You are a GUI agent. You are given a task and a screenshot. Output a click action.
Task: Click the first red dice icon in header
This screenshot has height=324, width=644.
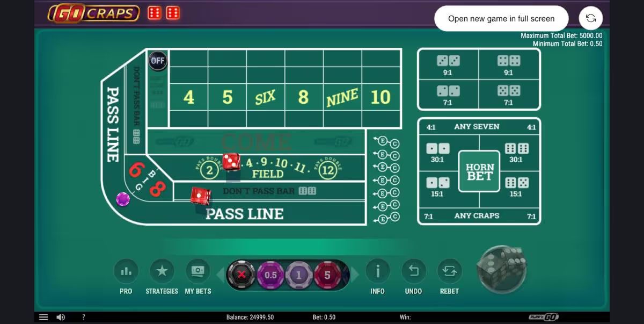[154, 12]
